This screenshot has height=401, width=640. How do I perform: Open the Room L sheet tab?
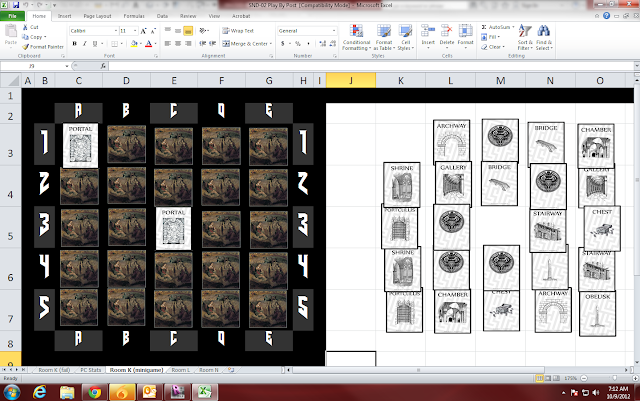tap(181, 370)
